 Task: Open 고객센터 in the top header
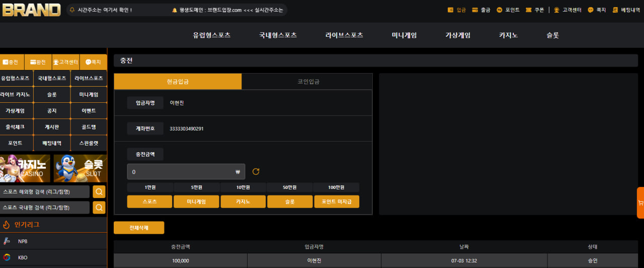(568, 10)
